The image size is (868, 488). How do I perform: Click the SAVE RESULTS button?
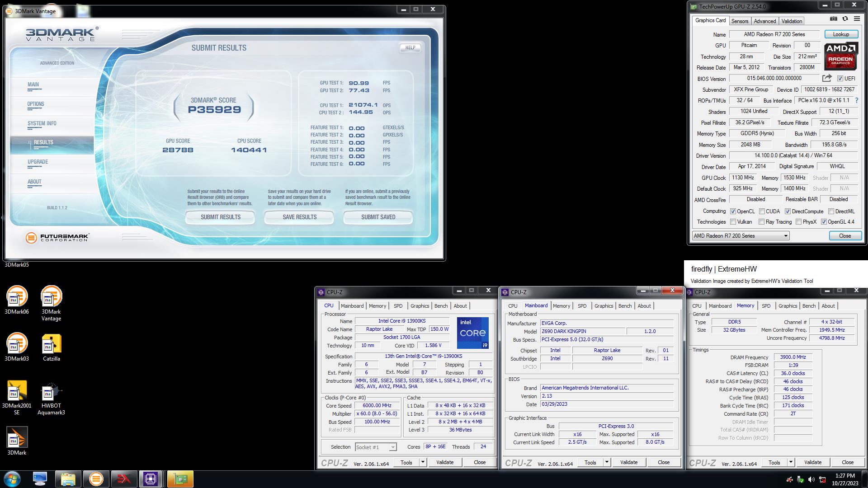[x=299, y=217]
